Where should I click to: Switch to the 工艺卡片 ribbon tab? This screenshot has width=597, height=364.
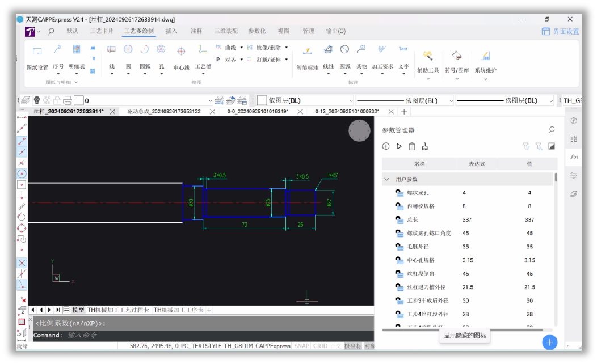pyautogui.click(x=102, y=31)
